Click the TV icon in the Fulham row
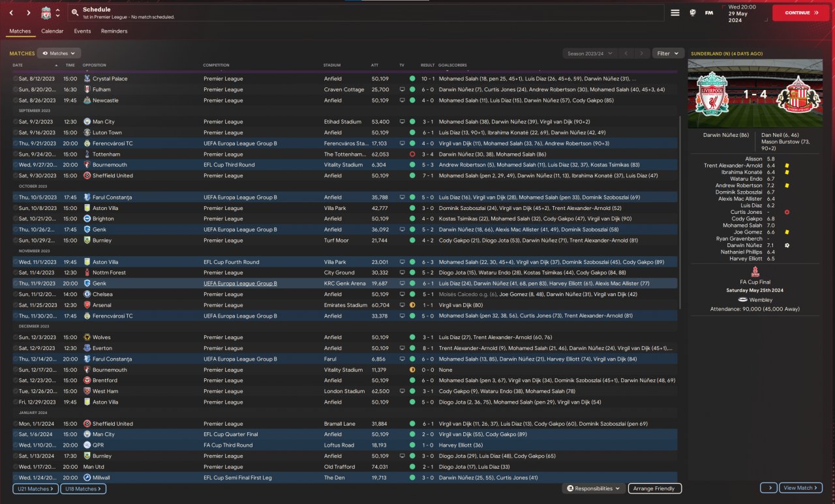 (402, 89)
